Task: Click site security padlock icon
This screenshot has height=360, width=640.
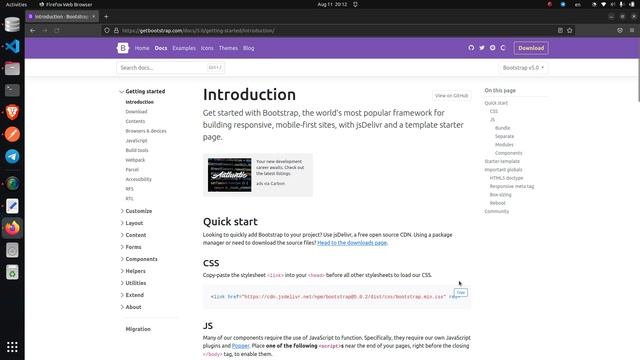Action: coord(116,30)
